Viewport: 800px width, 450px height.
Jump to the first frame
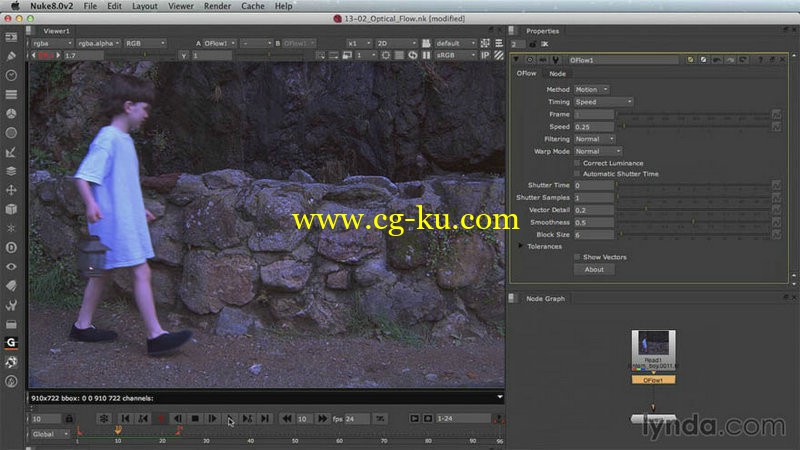tap(125, 419)
